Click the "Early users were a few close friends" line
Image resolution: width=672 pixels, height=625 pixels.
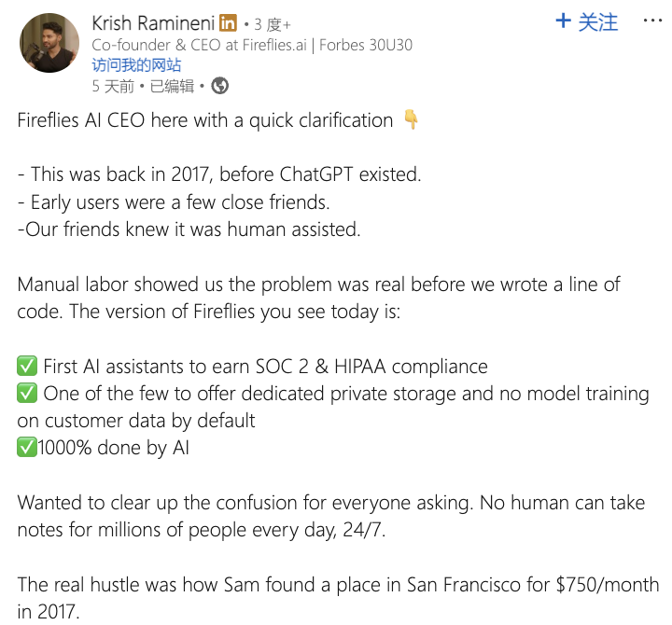click(x=174, y=201)
